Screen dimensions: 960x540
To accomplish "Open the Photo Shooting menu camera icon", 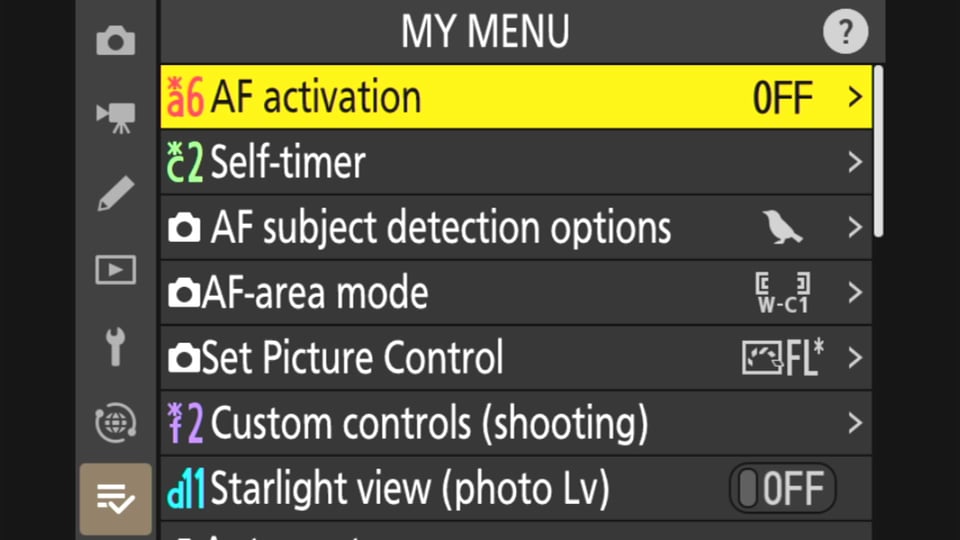I will pyautogui.click(x=116, y=40).
